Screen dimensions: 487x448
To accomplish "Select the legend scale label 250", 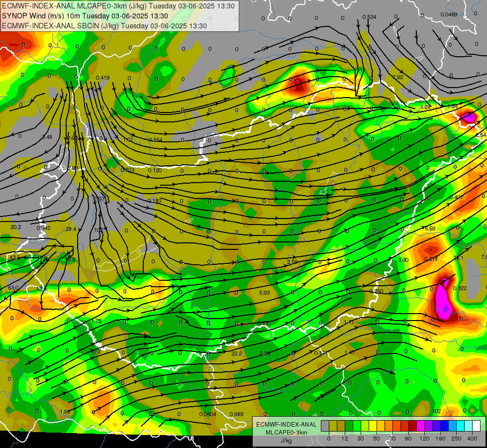I will click(456, 439).
